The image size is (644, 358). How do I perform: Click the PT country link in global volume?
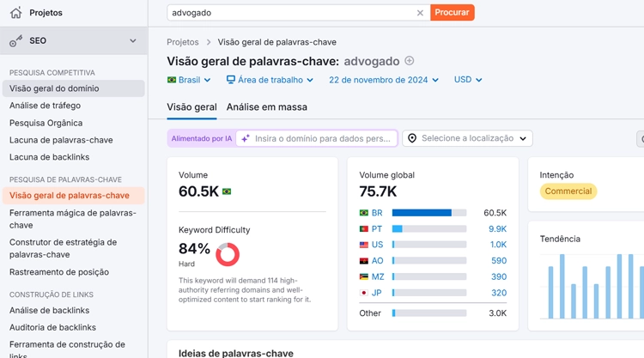coord(377,228)
